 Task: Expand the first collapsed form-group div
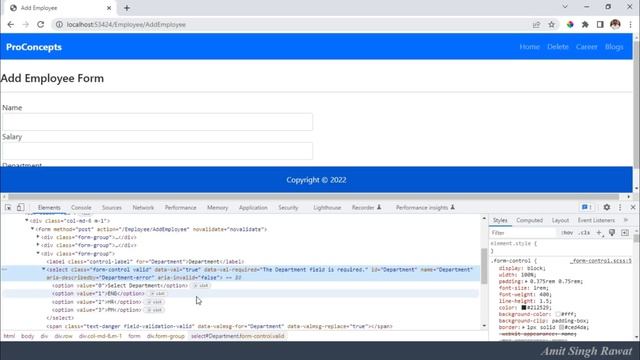click(x=38, y=237)
